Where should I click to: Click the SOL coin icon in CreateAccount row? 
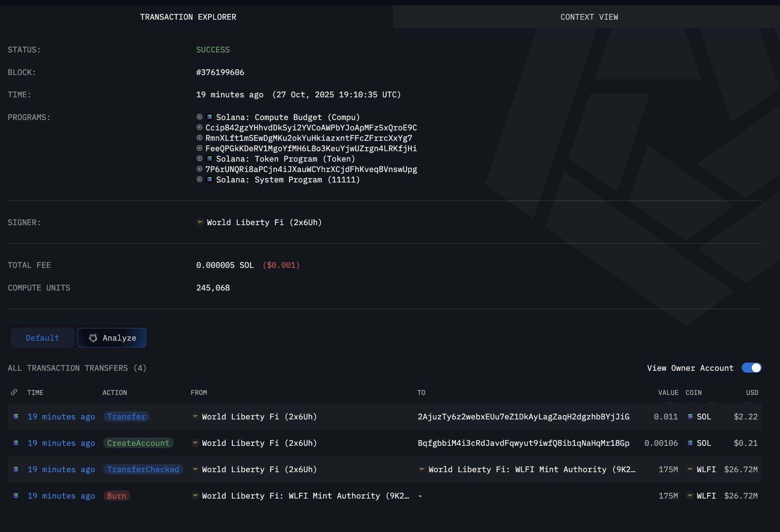tap(690, 443)
